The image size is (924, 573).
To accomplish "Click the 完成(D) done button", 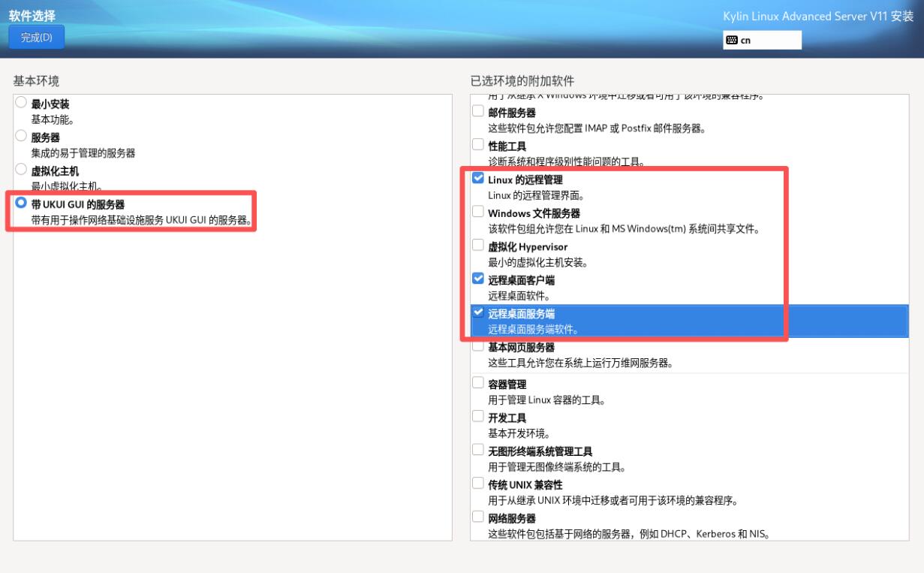I will tap(36, 38).
